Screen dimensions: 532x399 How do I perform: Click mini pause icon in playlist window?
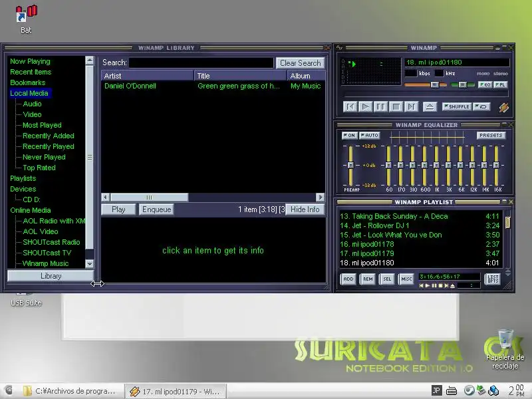coord(434,286)
